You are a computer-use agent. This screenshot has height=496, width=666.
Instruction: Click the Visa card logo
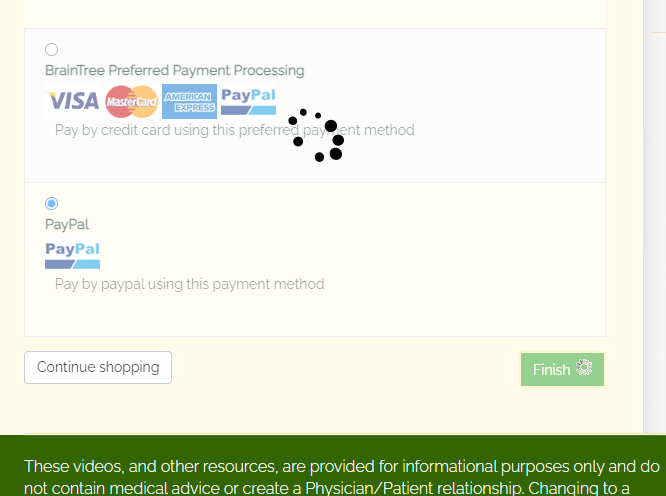[72, 101]
